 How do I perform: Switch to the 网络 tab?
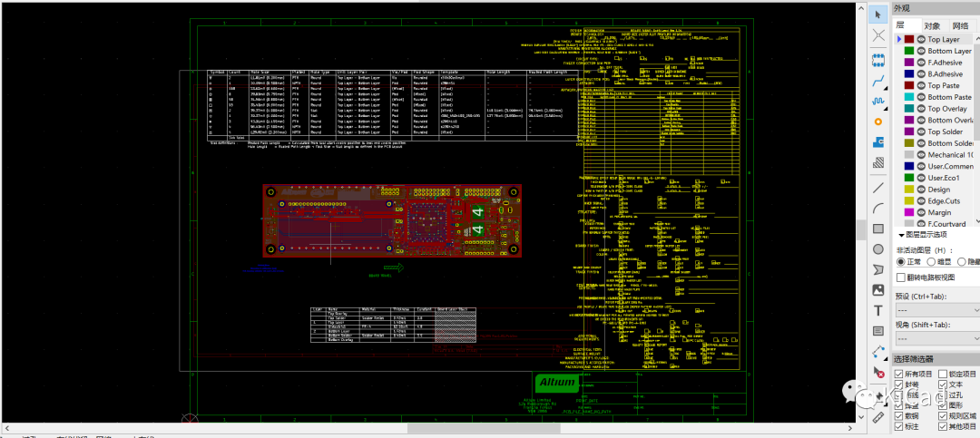point(960,25)
